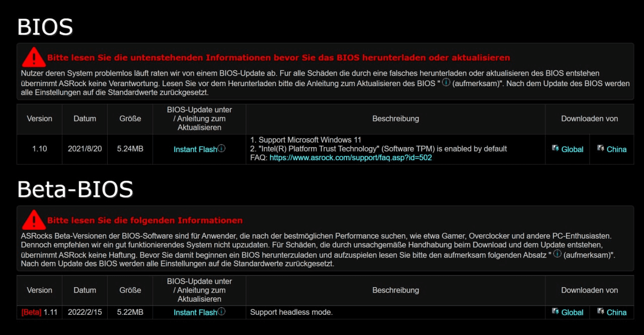This screenshot has width=644, height=335.
Task: Click the Version column header in BIOS table
Action: (39, 119)
